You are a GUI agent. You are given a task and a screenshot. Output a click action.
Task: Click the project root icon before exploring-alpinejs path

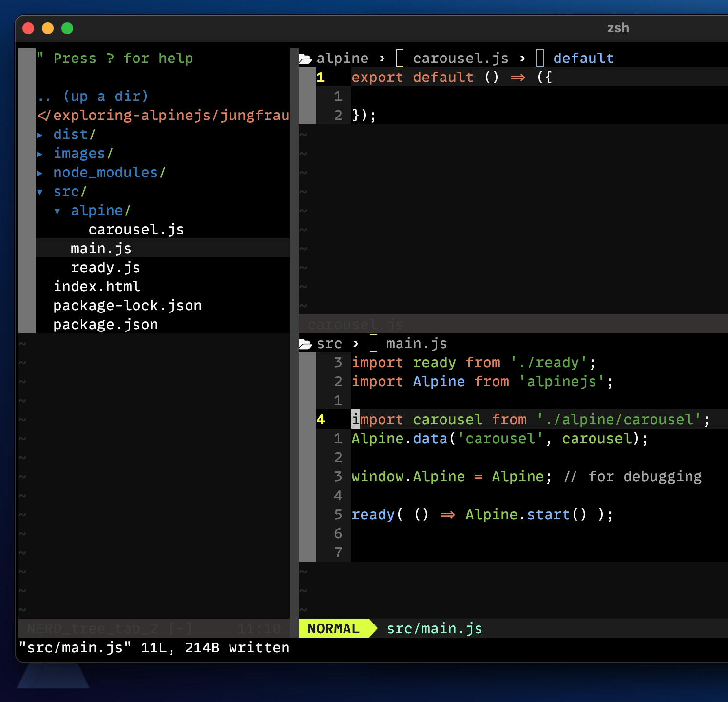tap(43, 116)
